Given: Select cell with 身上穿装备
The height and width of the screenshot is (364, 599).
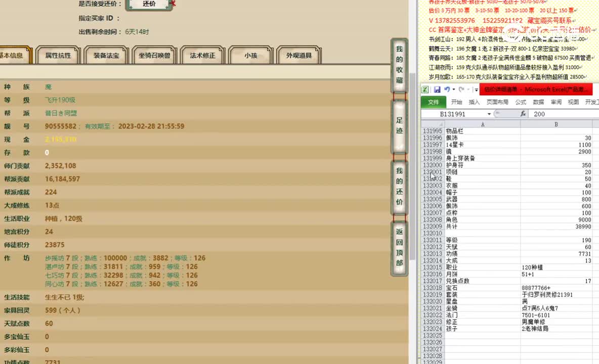Looking at the screenshot, I should [x=483, y=158].
